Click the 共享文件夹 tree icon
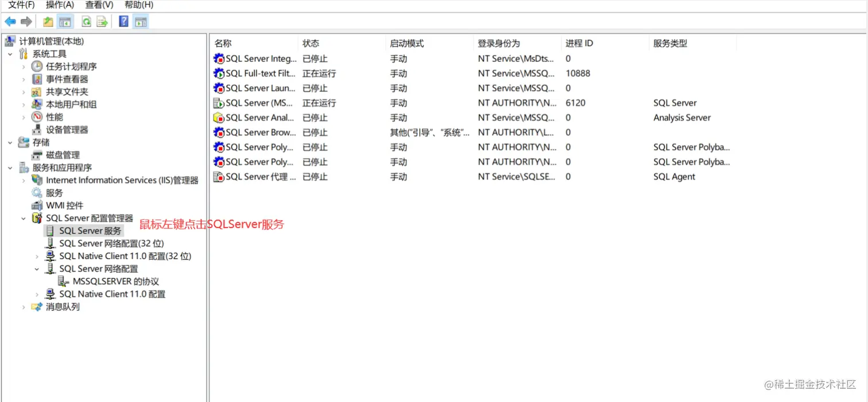The width and height of the screenshot is (868, 402). (x=37, y=92)
